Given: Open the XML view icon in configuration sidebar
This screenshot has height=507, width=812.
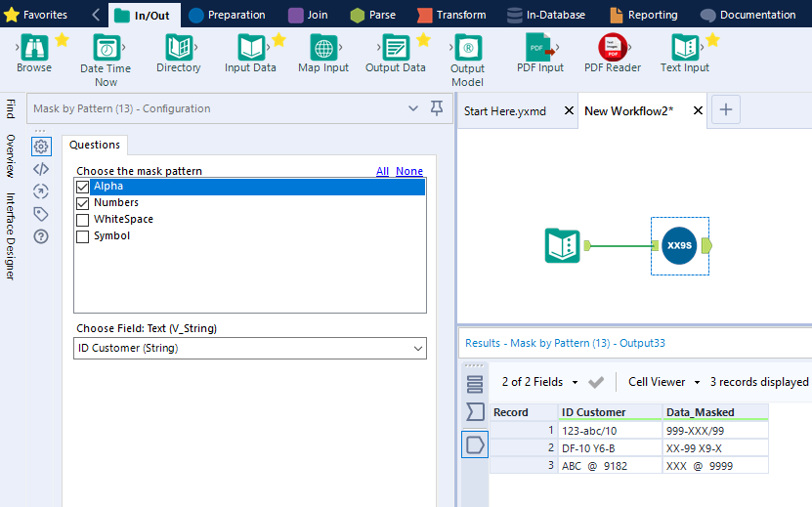Looking at the screenshot, I should tap(41, 169).
